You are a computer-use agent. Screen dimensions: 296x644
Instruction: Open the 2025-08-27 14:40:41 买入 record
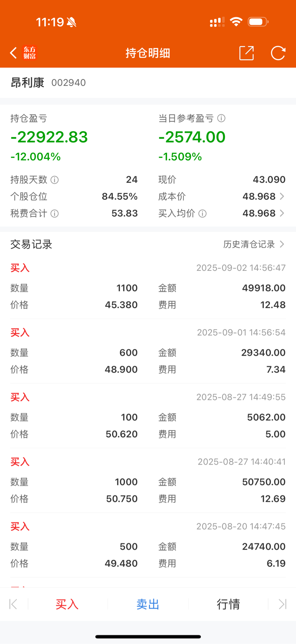click(x=148, y=480)
